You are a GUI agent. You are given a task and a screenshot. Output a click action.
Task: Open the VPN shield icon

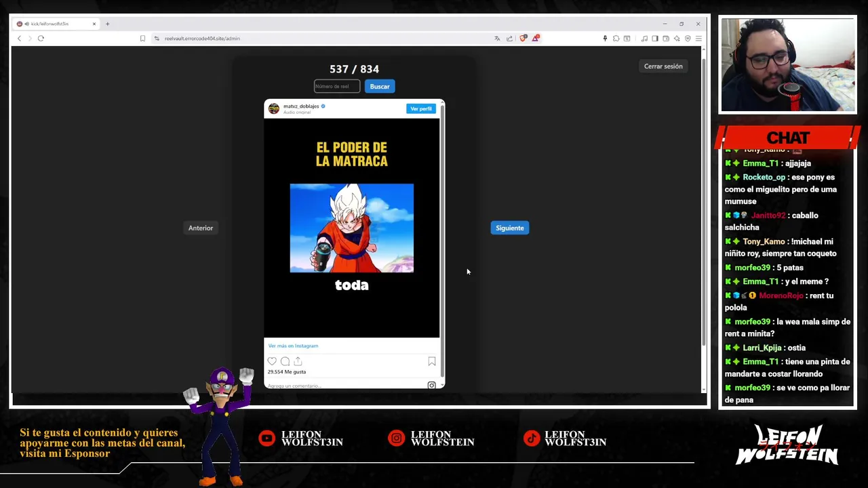click(688, 39)
